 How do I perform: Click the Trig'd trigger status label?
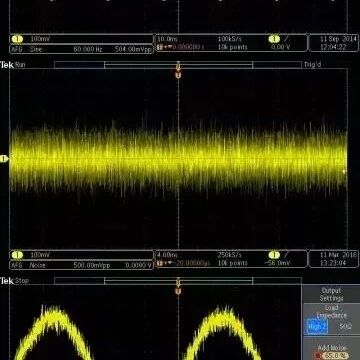312,65
